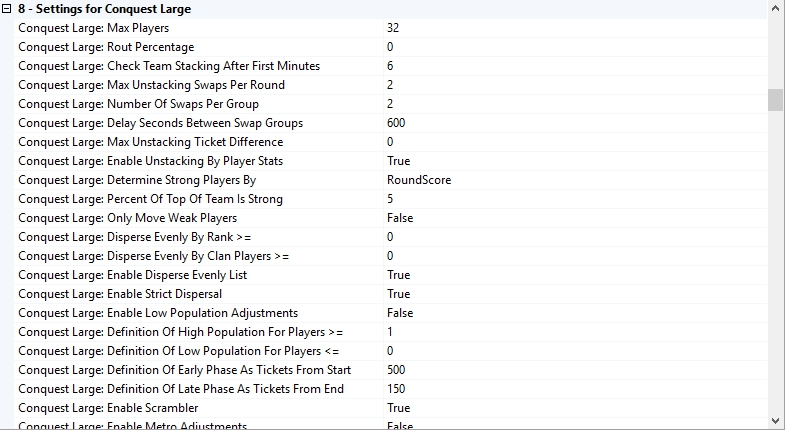Edit Late Phase As Tickets From End value
Image resolution: width=788 pixels, height=431 pixels.
[x=396, y=389]
